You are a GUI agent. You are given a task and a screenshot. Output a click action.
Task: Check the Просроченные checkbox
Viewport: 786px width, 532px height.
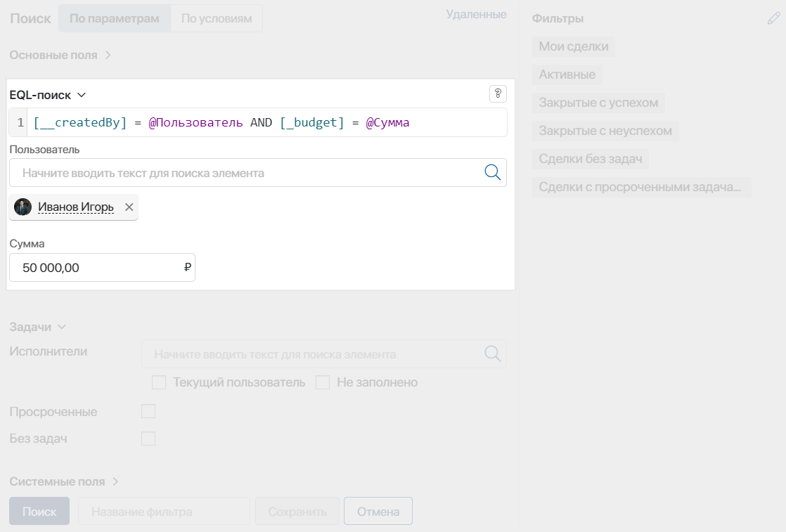[x=148, y=411]
